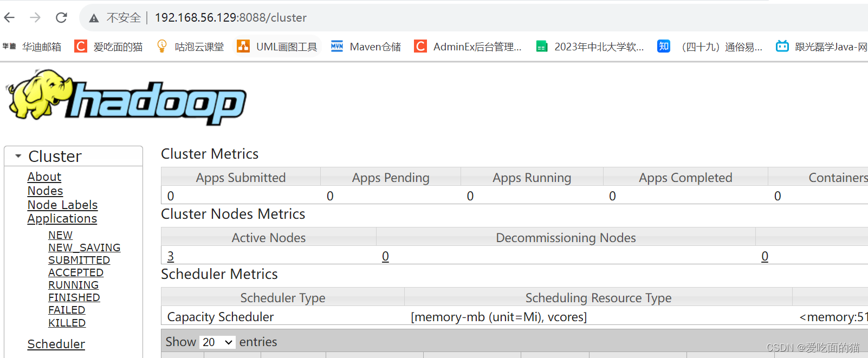Click the active nodes count 3
868x358 pixels.
click(171, 256)
